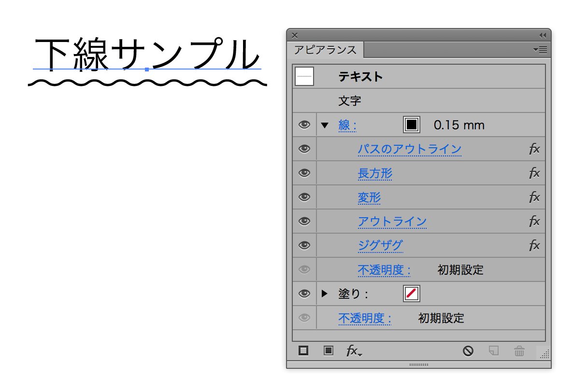Hide the 線 stroke attribute
This screenshot has height=392, width=573.
click(304, 125)
